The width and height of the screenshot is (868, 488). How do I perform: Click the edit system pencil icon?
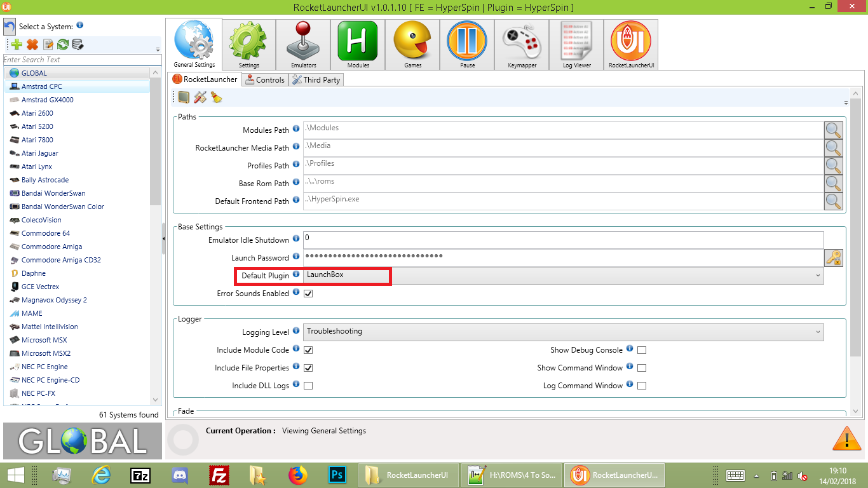[x=48, y=44]
